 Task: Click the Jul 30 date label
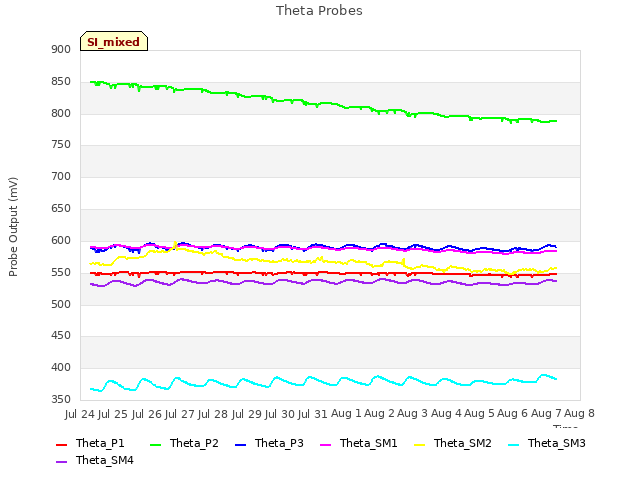pos(279,414)
